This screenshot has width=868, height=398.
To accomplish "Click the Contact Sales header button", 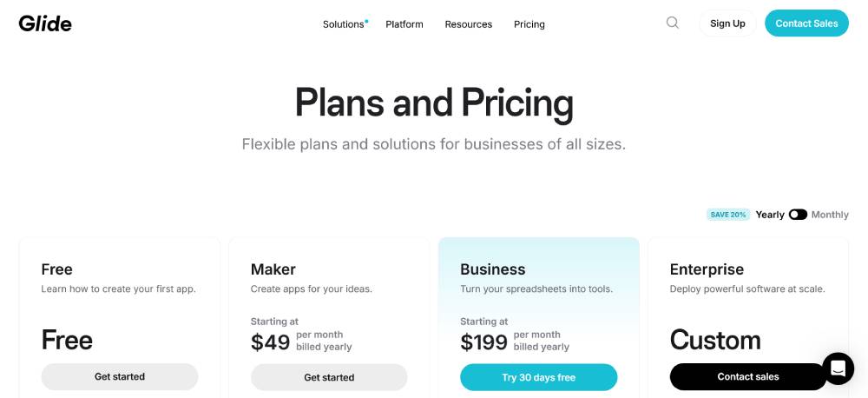I will pyautogui.click(x=806, y=23).
